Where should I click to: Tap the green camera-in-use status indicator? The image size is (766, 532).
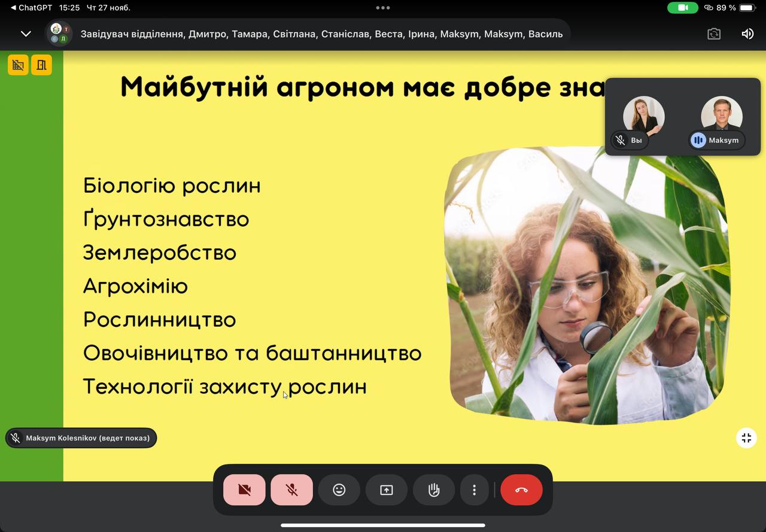(683, 8)
